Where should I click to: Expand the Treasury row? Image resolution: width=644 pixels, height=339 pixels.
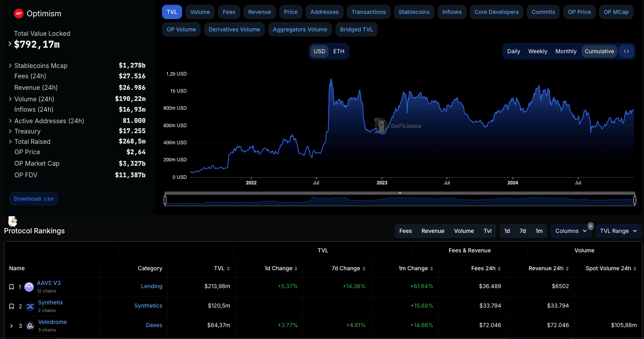point(10,131)
